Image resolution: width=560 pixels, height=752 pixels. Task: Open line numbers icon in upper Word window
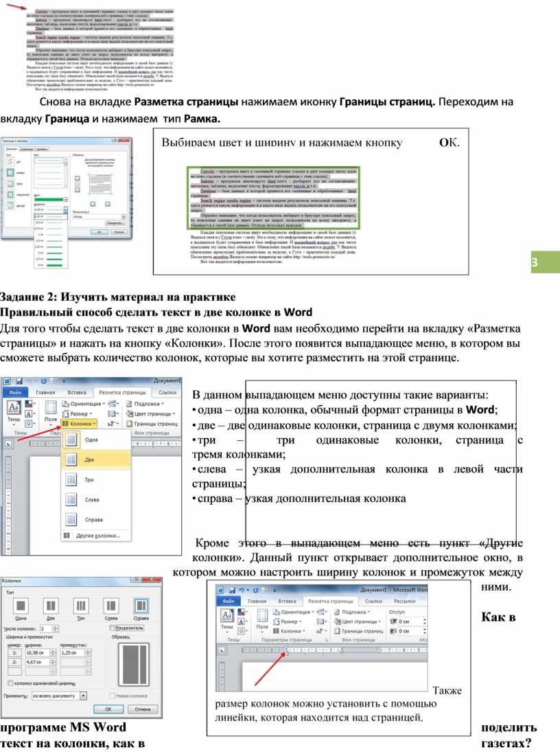(x=113, y=413)
